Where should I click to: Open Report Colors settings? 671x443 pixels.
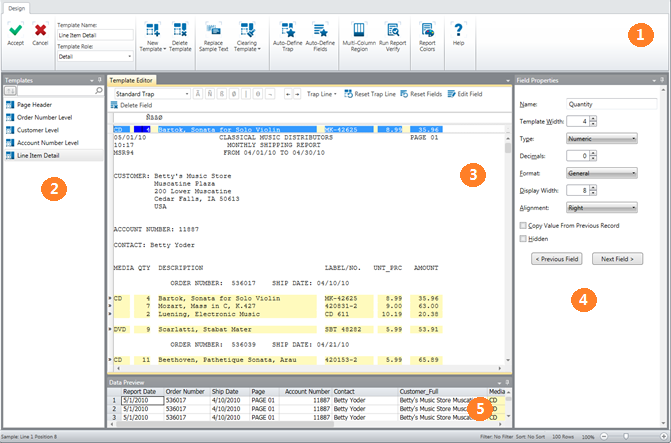427,31
